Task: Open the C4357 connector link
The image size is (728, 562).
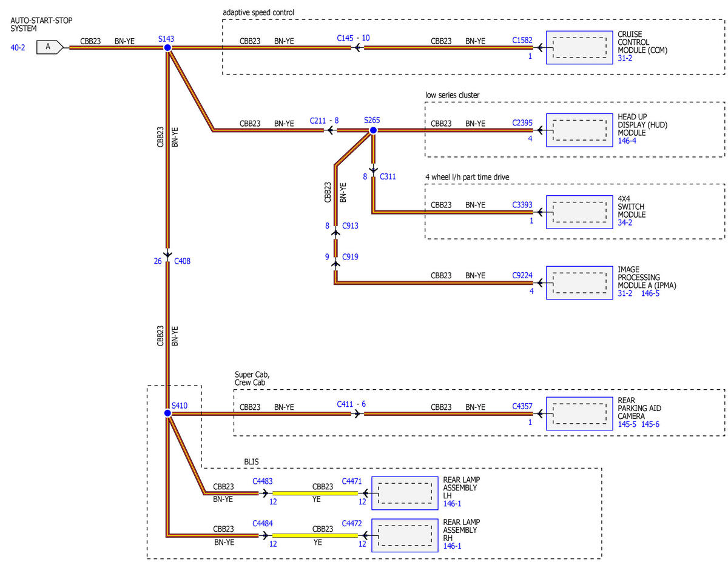Action: click(x=522, y=406)
